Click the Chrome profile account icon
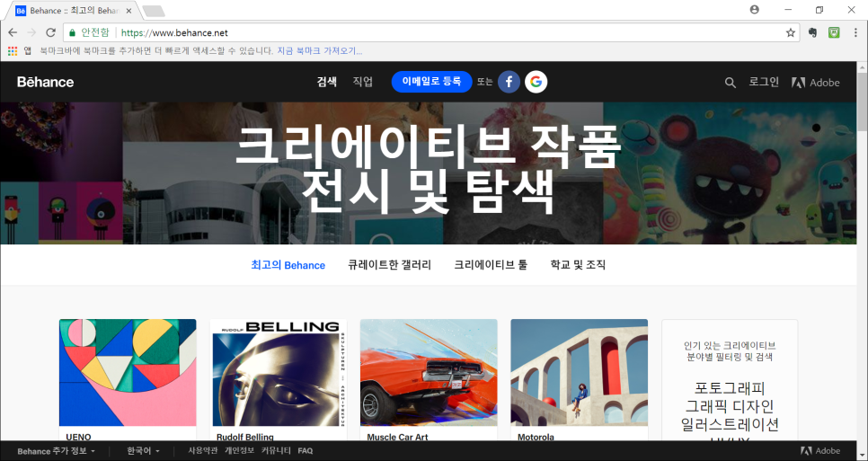Viewport: 868px width, 461px height. [754, 9]
